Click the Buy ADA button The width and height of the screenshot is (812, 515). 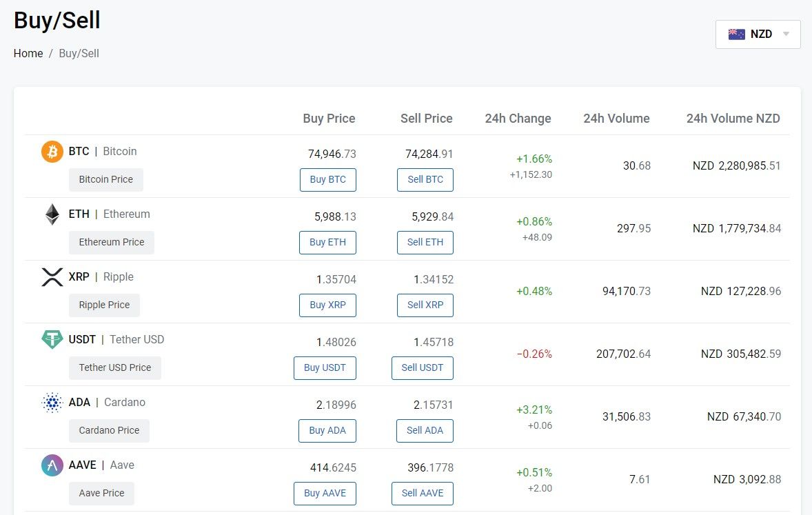click(327, 431)
